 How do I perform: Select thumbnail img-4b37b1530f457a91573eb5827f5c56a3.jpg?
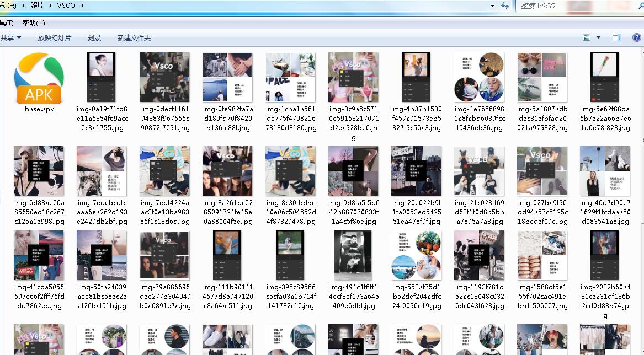pyautogui.click(x=416, y=77)
